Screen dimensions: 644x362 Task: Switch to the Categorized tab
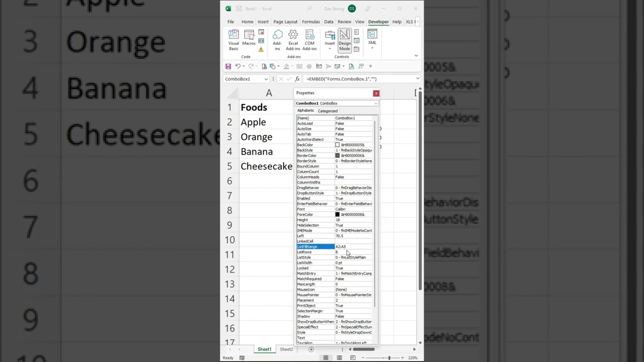click(328, 111)
